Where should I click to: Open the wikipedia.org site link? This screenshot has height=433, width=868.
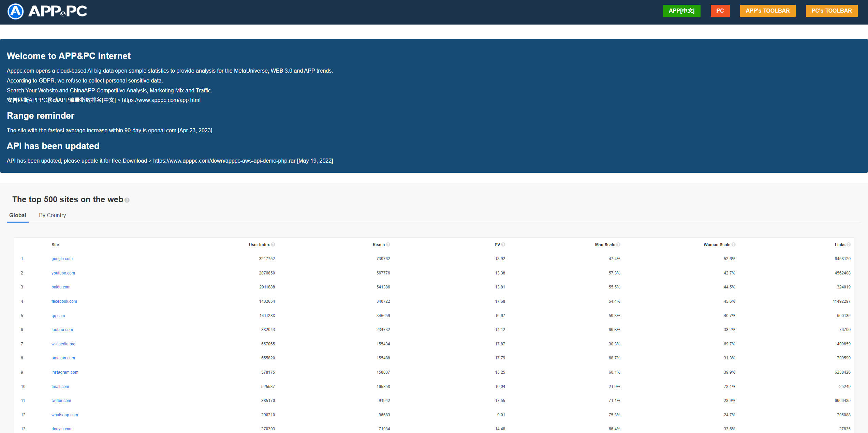(63, 344)
